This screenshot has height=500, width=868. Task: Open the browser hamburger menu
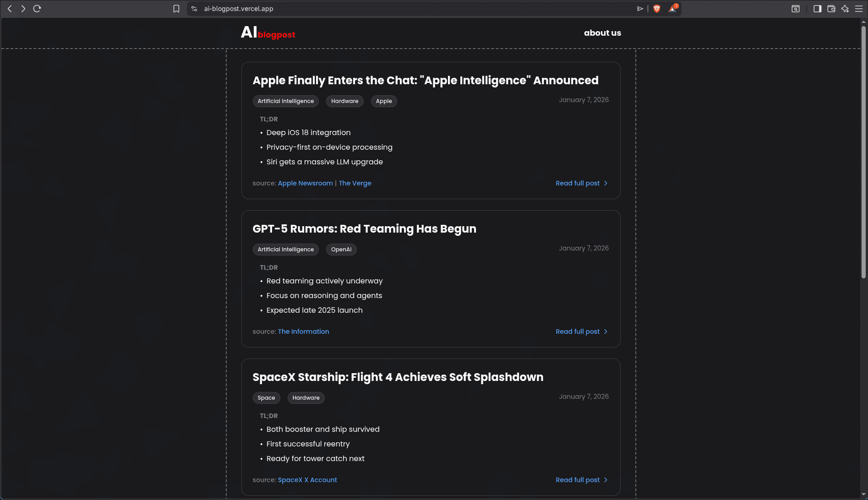[859, 8]
